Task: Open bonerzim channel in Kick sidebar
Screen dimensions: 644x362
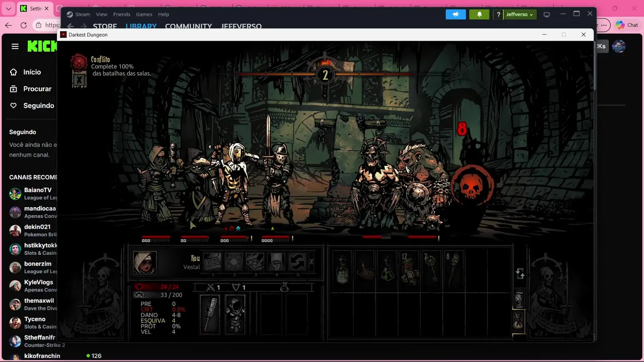Action: (33, 267)
